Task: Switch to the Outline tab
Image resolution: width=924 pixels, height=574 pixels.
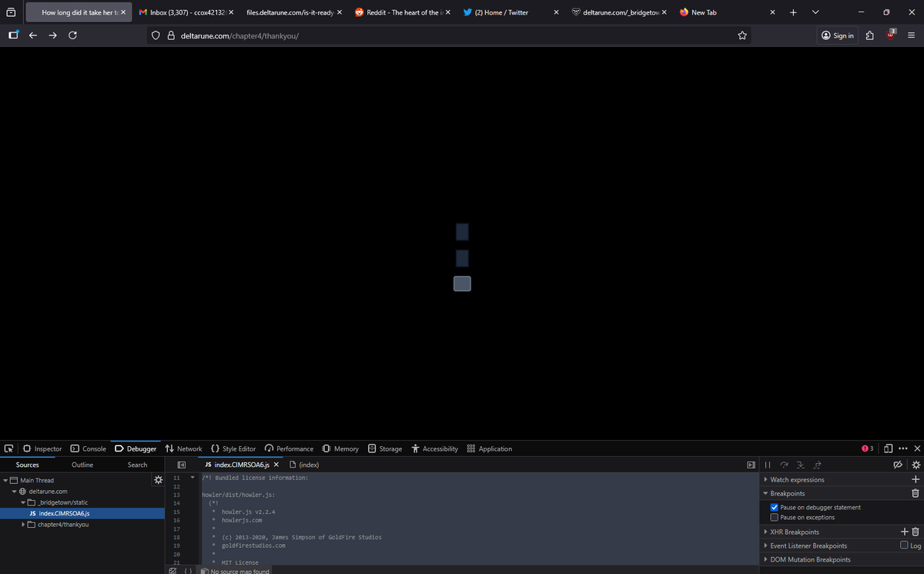Action: click(x=82, y=465)
